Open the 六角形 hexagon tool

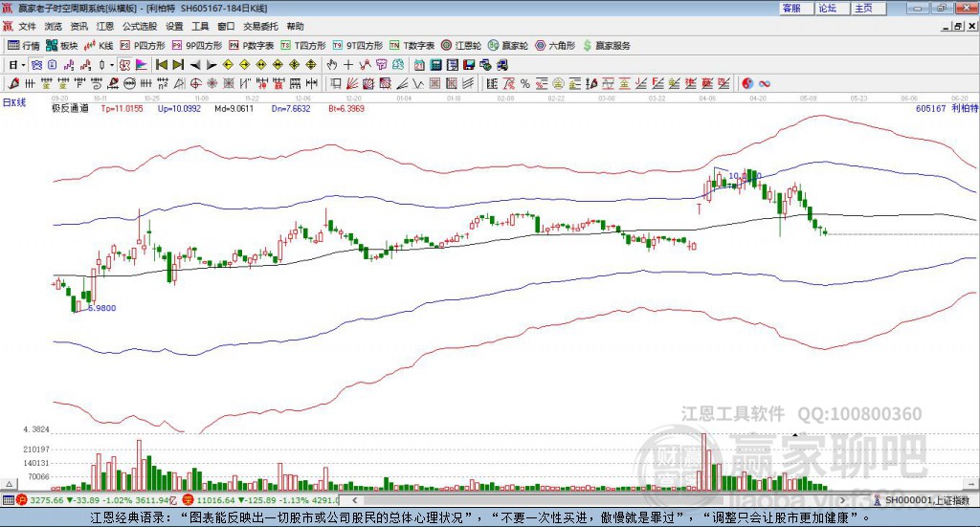click(555, 46)
